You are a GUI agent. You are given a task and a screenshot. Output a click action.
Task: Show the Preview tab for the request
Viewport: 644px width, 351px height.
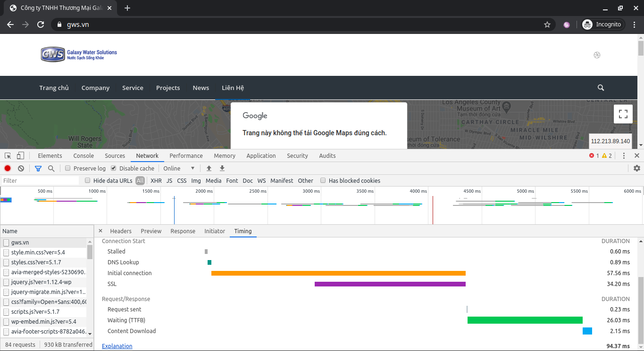(x=151, y=231)
